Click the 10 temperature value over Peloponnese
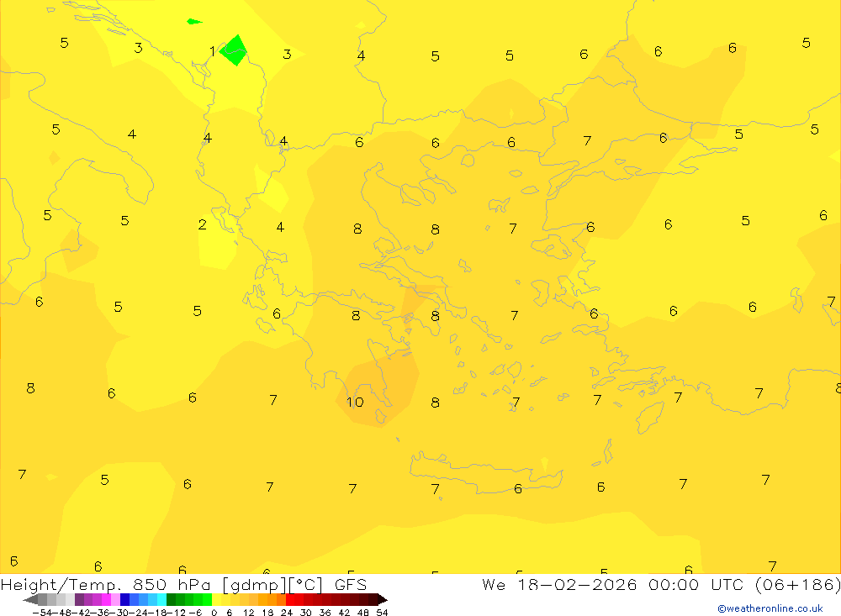Viewport: 841px width, 616px height. point(355,402)
